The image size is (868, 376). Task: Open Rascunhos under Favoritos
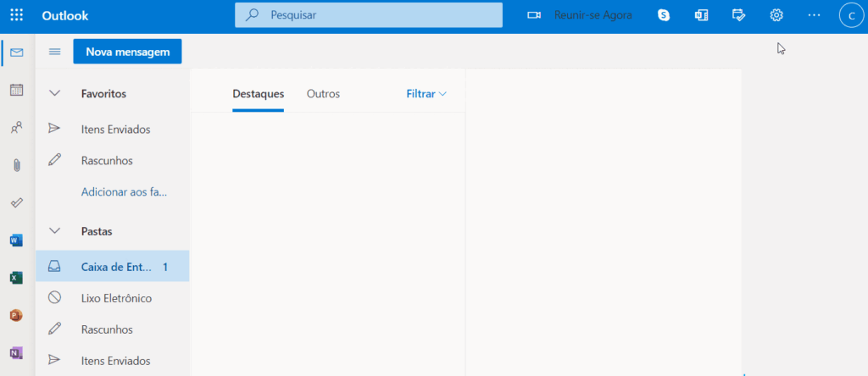coord(113,161)
